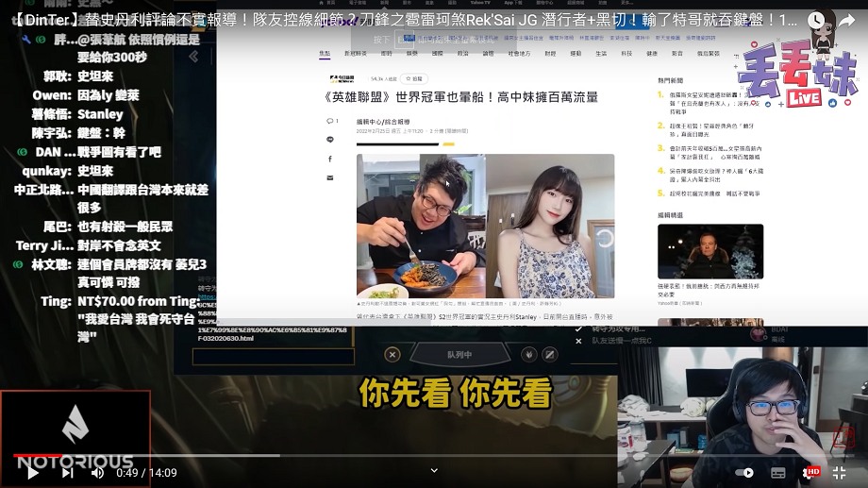Focus the League chat input box
Image resolution: width=868 pixels, height=488 pixels.
click(274, 357)
